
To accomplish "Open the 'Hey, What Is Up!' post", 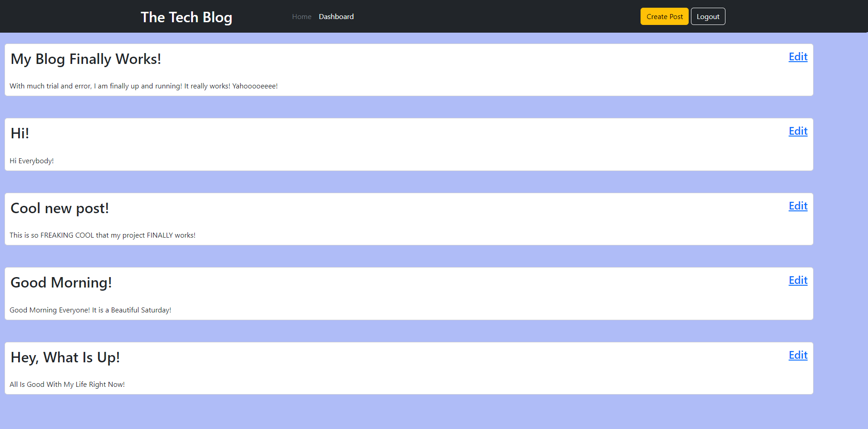I will (x=65, y=357).
